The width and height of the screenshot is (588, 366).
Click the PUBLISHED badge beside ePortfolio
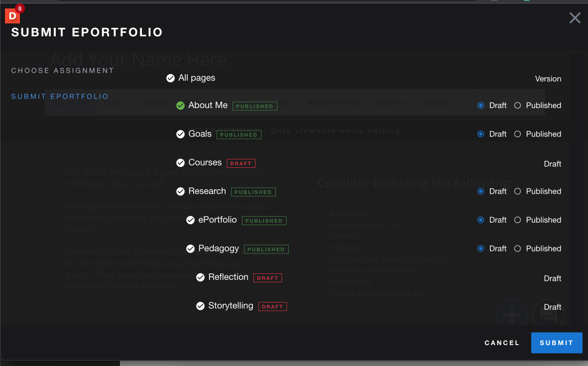click(264, 221)
